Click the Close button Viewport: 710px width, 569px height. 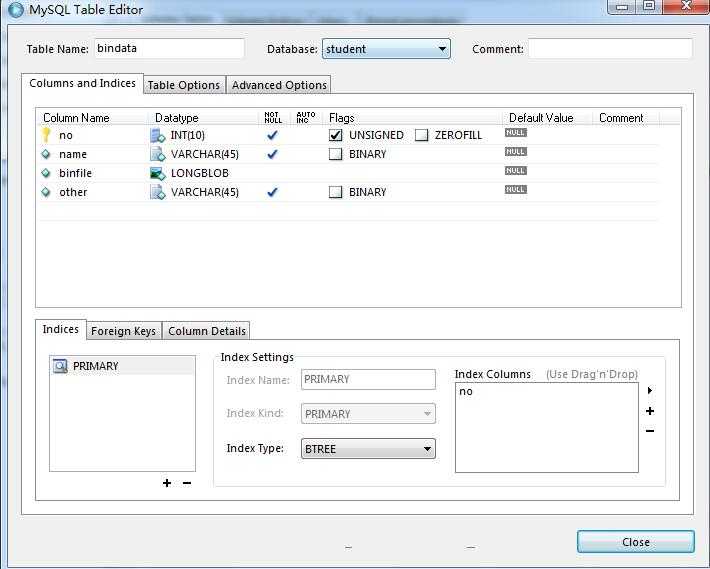[636, 542]
